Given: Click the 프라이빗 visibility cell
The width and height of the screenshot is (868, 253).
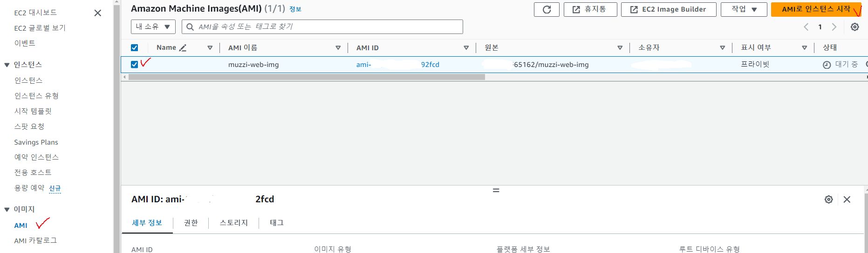Looking at the screenshot, I should [x=755, y=64].
